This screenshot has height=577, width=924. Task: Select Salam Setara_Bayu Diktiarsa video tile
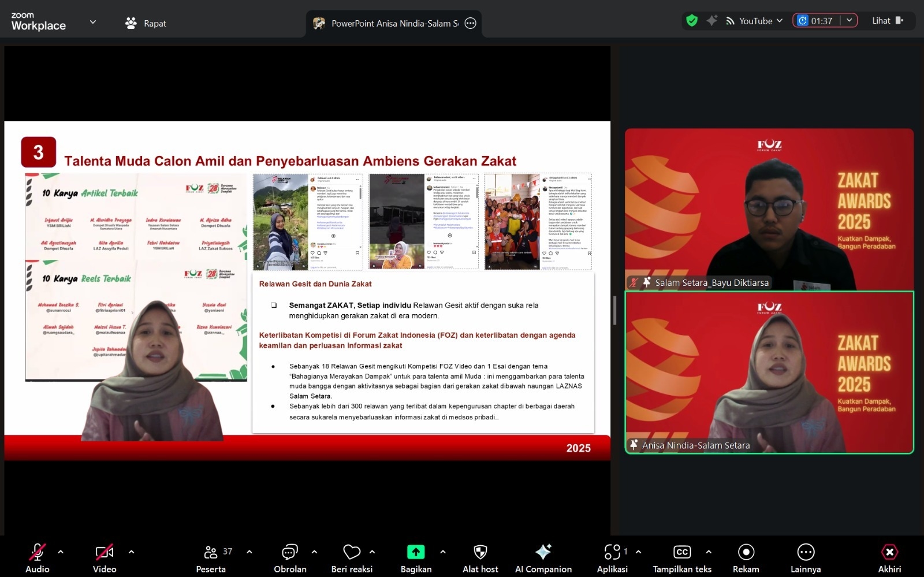tap(769, 209)
